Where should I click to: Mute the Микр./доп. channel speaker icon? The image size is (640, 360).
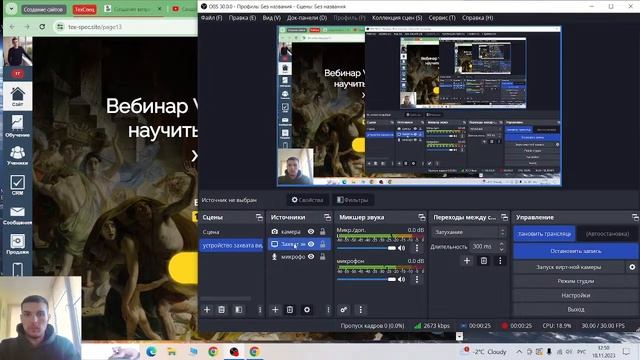click(x=402, y=248)
